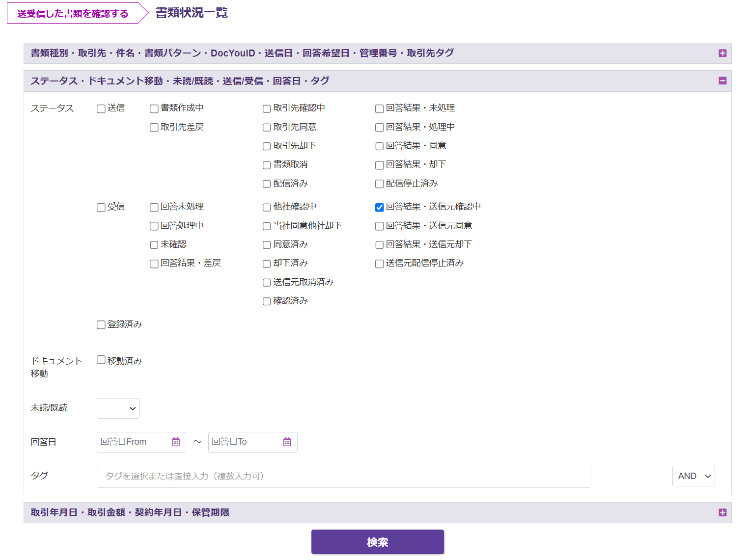Enable the 回答結果・送信元同意 checkbox
This screenshot has height=560, width=749.
pyautogui.click(x=380, y=226)
